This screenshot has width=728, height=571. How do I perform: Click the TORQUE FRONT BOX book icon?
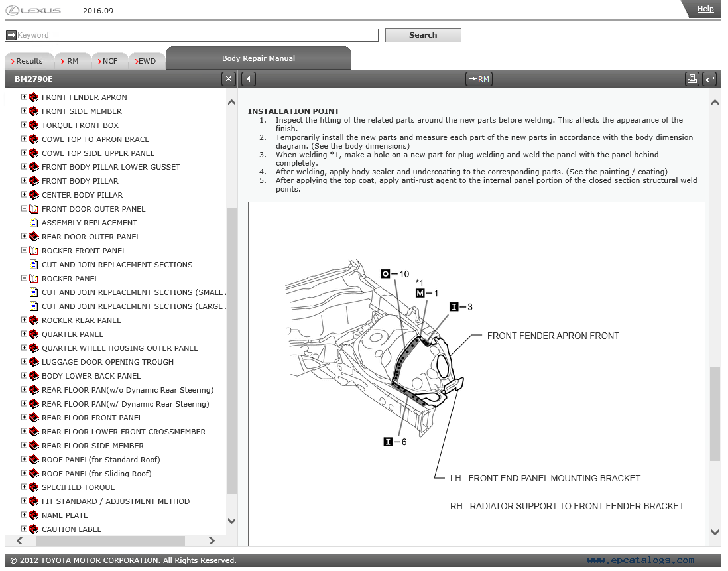pyautogui.click(x=33, y=125)
